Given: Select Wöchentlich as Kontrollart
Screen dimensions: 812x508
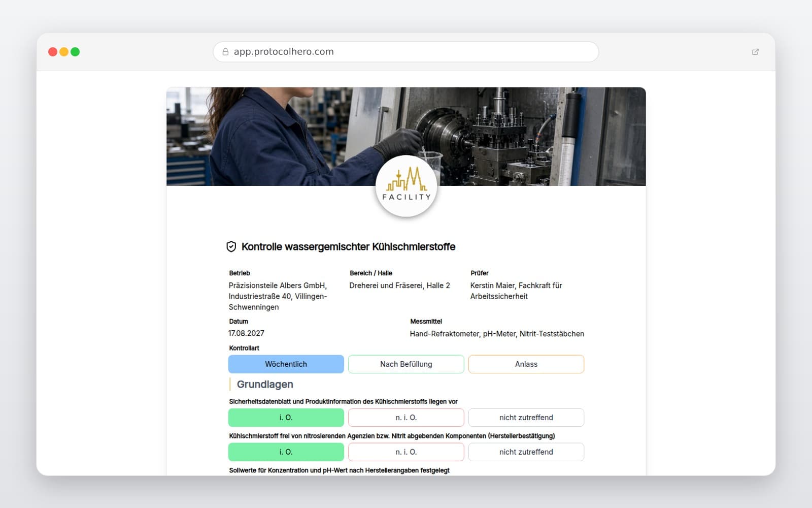Looking at the screenshot, I should [x=286, y=364].
